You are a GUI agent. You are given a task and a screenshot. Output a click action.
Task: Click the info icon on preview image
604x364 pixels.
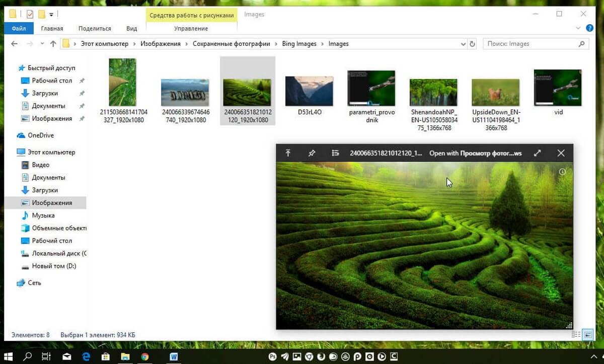(x=563, y=172)
